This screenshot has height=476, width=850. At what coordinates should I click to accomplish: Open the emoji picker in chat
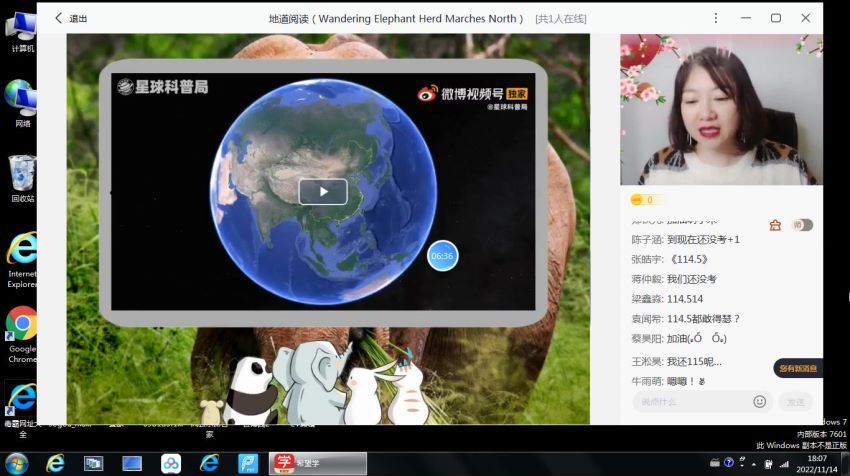(759, 401)
